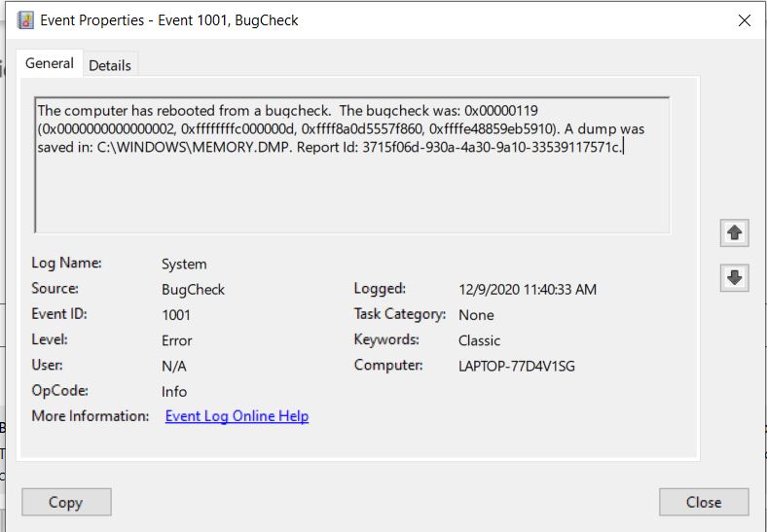Click the down arrow to view next event
This screenshot has height=532, width=767.
[x=734, y=278]
